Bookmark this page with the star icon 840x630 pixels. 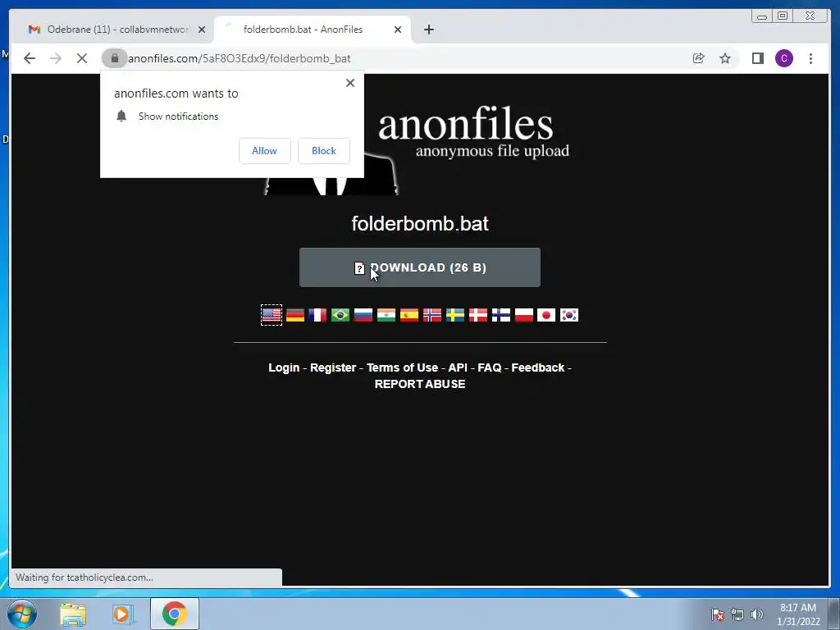coord(725,58)
